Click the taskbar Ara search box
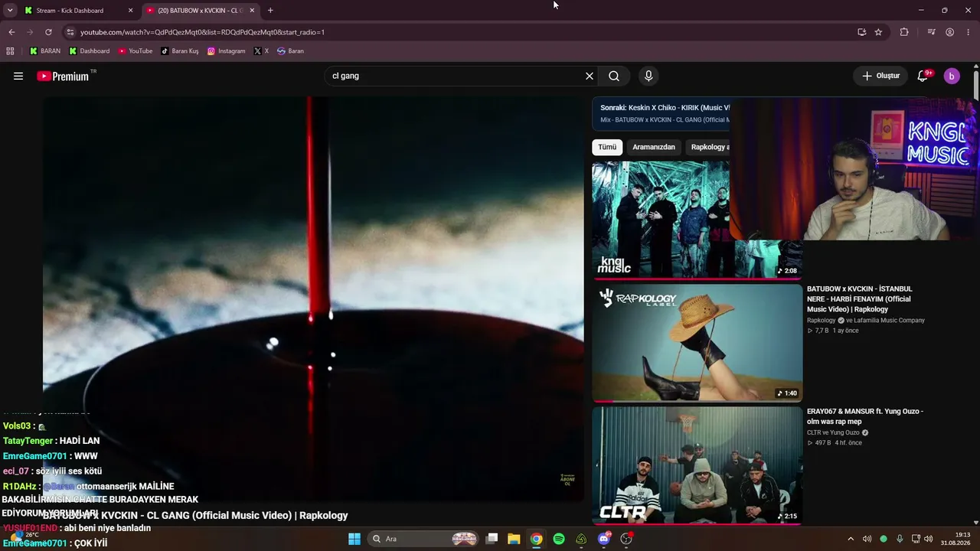The height and width of the screenshot is (551, 980). pos(423,539)
